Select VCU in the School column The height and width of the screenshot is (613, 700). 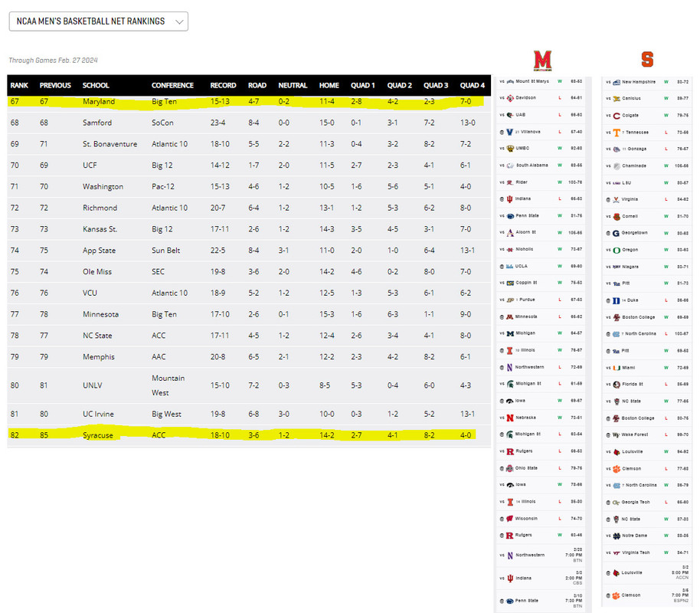pyautogui.click(x=90, y=293)
